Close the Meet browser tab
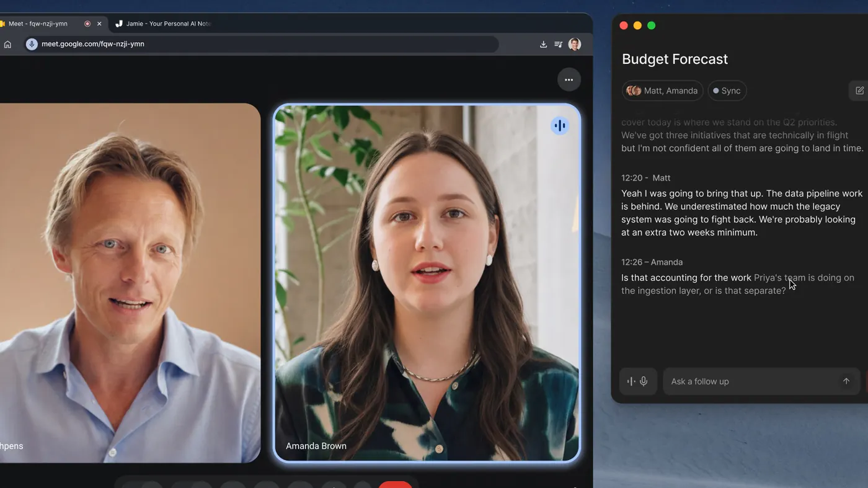The image size is (868, 488). (99, 24)
